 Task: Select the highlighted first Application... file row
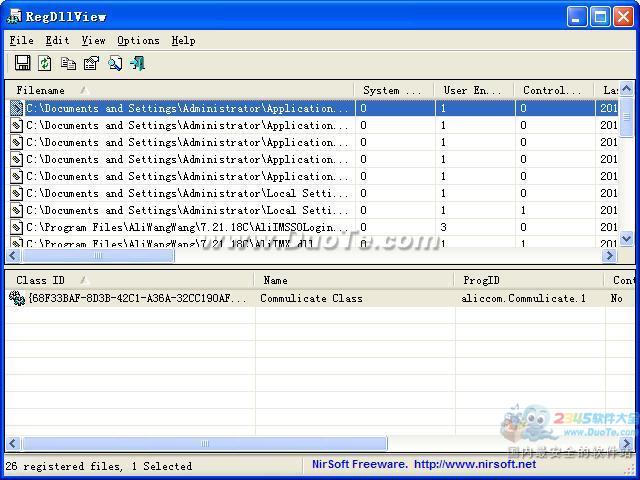[x=312, y=108]
